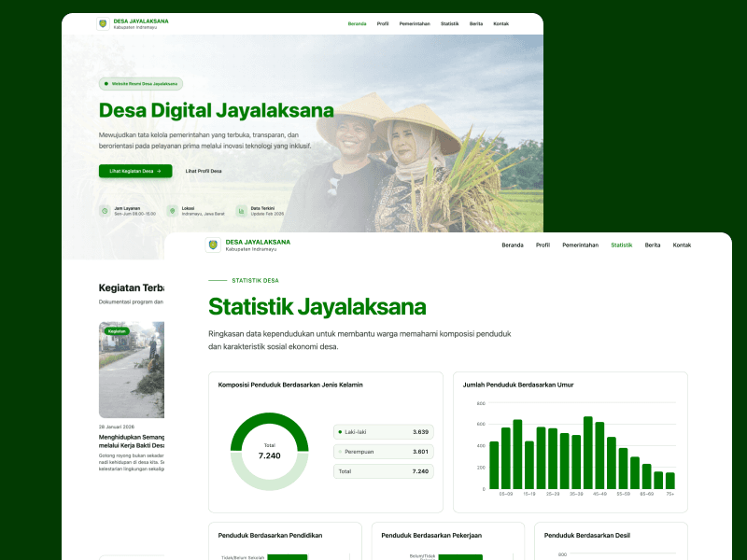Open the Kerja Bakti Desa article link

pos(137,441)
